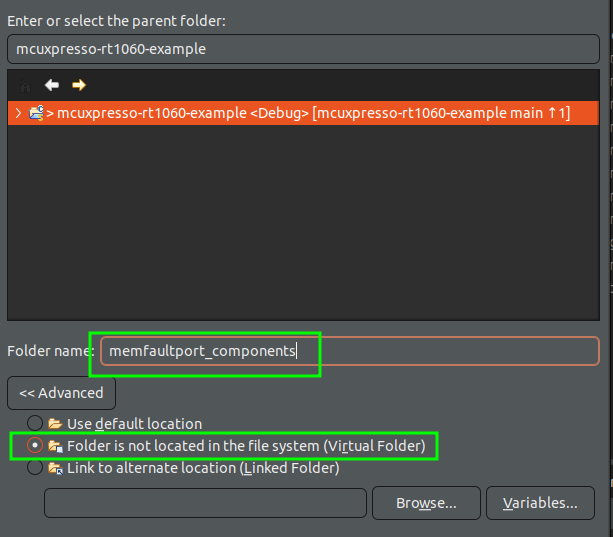
Task: Click the Browse... button
Action: tap(426, 502)
